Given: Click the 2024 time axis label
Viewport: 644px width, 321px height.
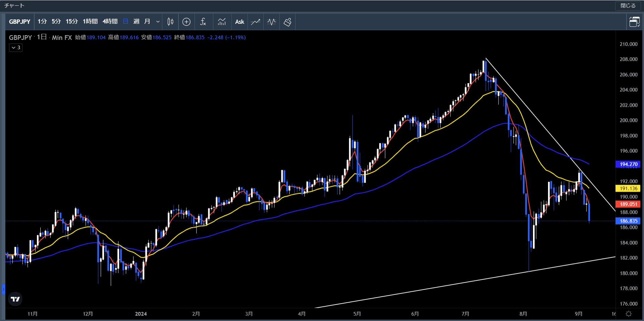Looking at the screenshot, I should pyautogui.click(x=141, y=314).
